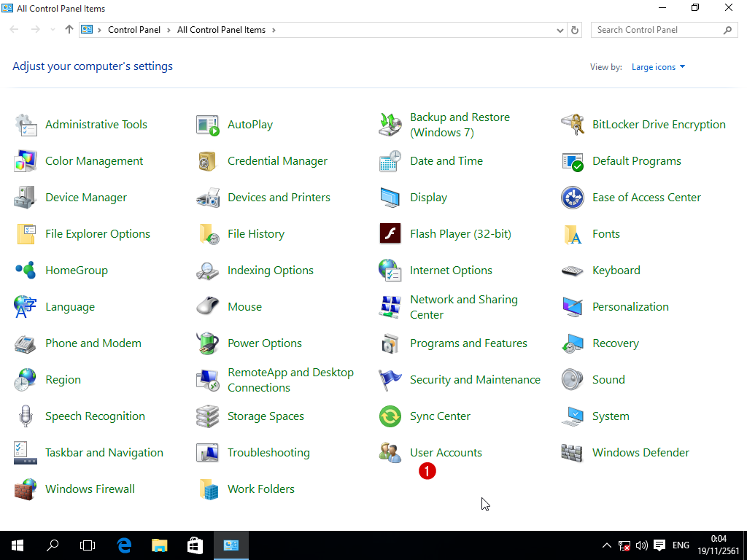Expand the View by Large icons dropdown

658,67
